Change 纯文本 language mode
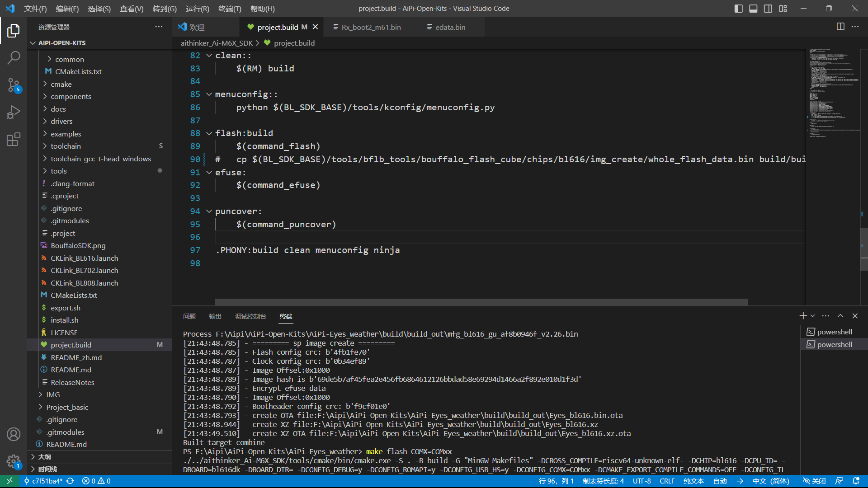The image size is (868, 488). [694, 481]
